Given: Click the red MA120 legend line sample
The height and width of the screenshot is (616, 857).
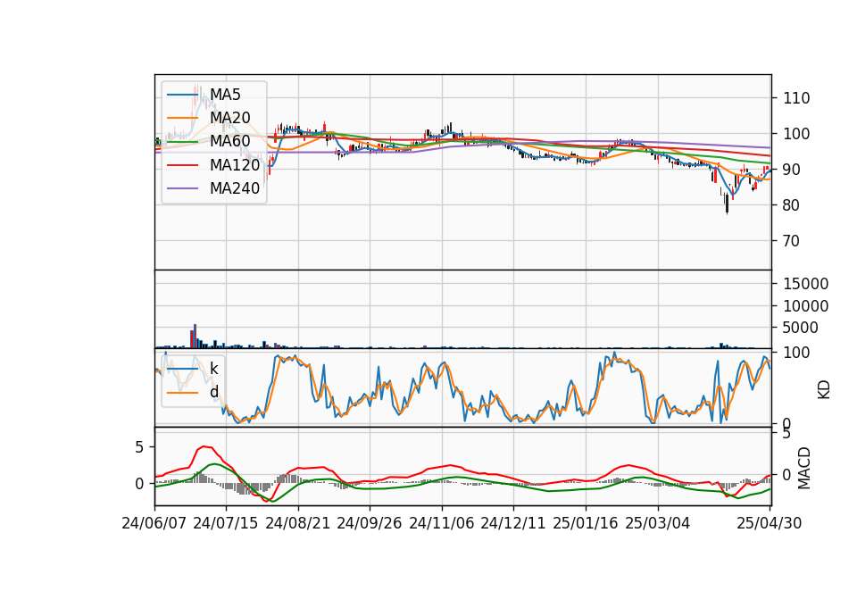Looking at the screenshot, I should click(182, 165).
